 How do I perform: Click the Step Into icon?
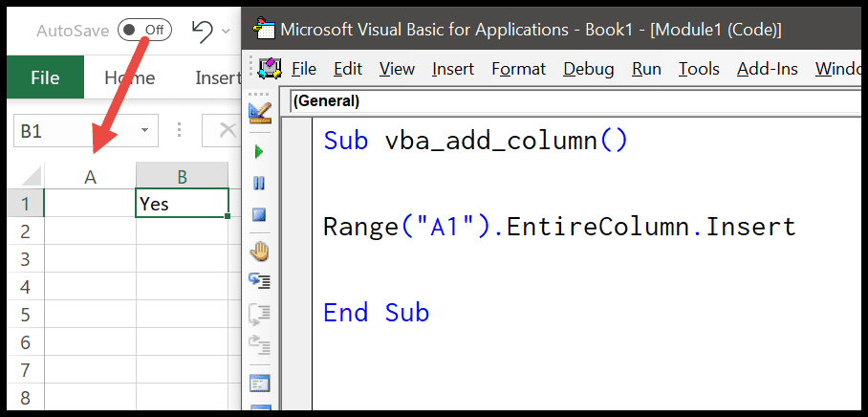(259, 281)
